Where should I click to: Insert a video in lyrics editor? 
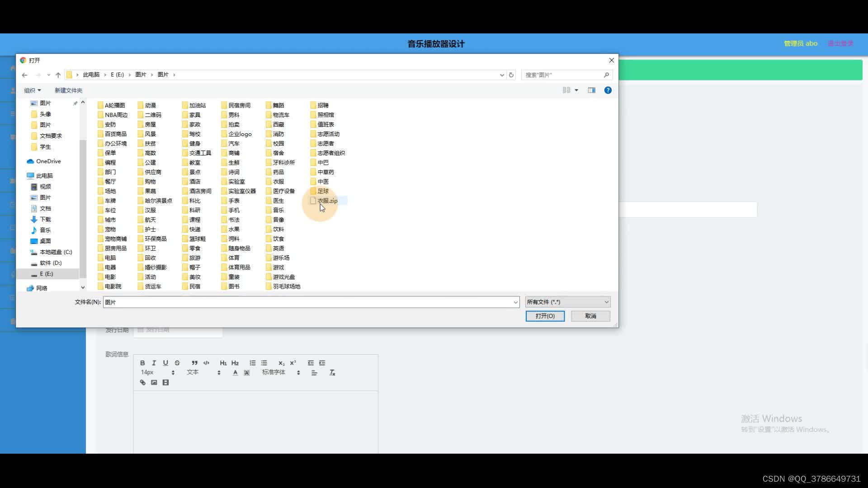click(x=165, y=383)
